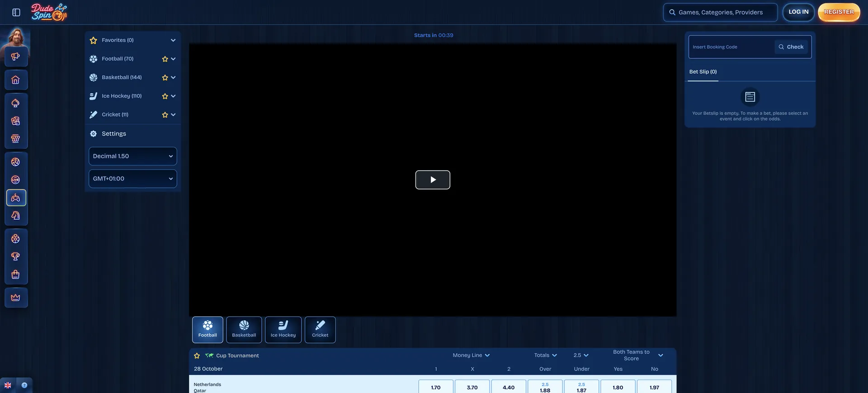Image resolution: width=868 pixels, height=393 pixels.
Task: Expand the Basketball (144) chevron
Action: (x=173, y=77)
